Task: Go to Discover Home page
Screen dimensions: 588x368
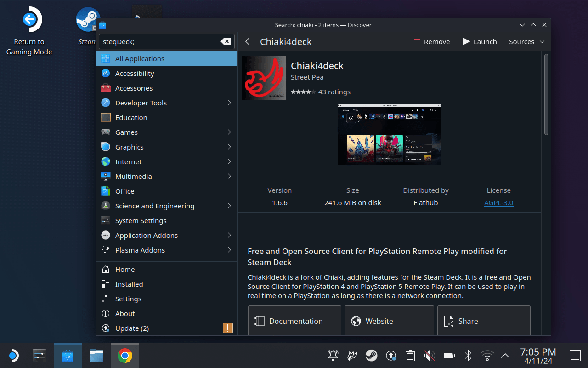Action: click(167, 269)
